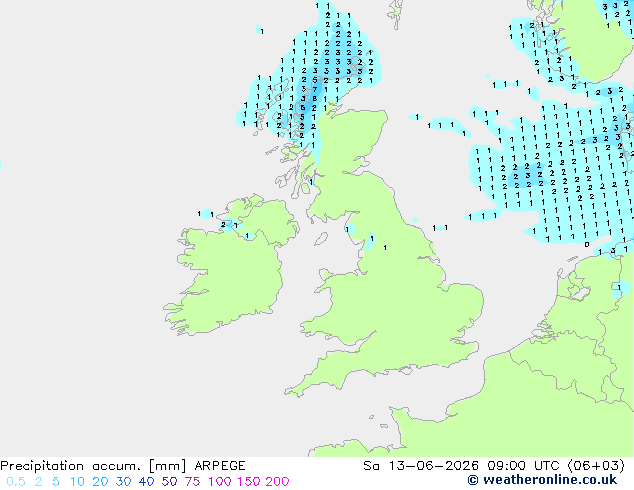Click the 200 mm legend value
Image resolution: width=634 pixels, height=490 pixels.
point(277,482)
